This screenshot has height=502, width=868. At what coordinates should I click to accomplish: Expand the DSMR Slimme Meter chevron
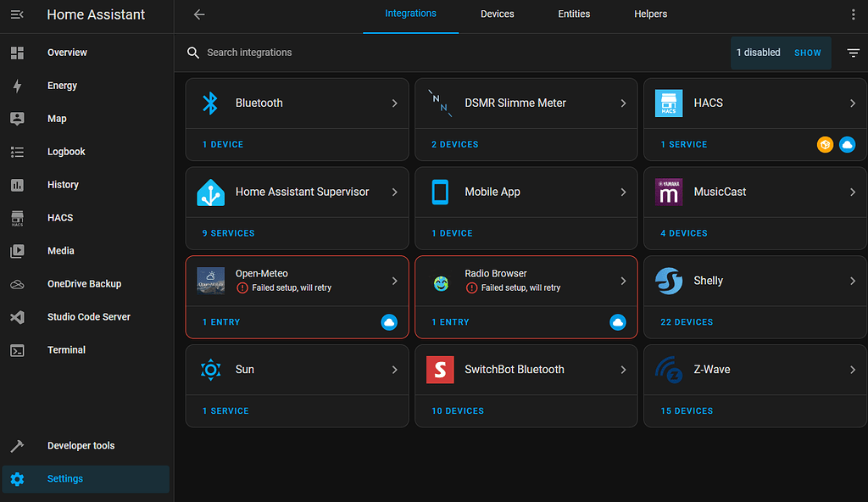tap(623, 103)
